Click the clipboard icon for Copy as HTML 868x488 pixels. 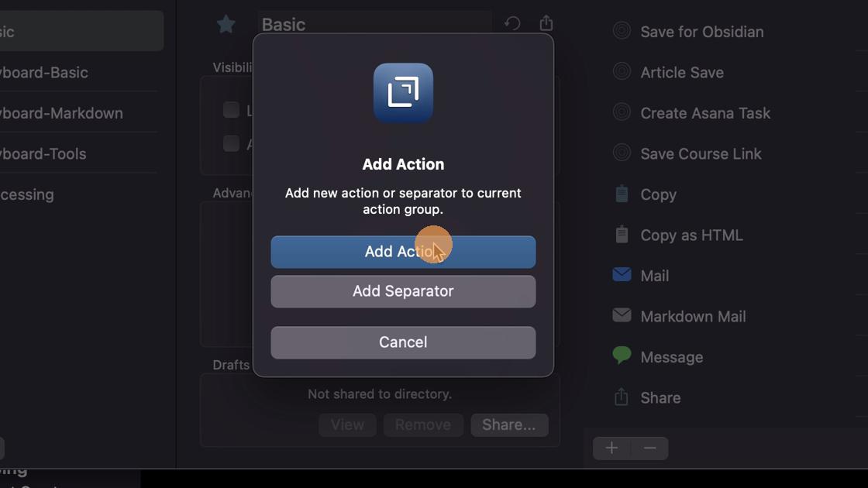tap(622, 234)
